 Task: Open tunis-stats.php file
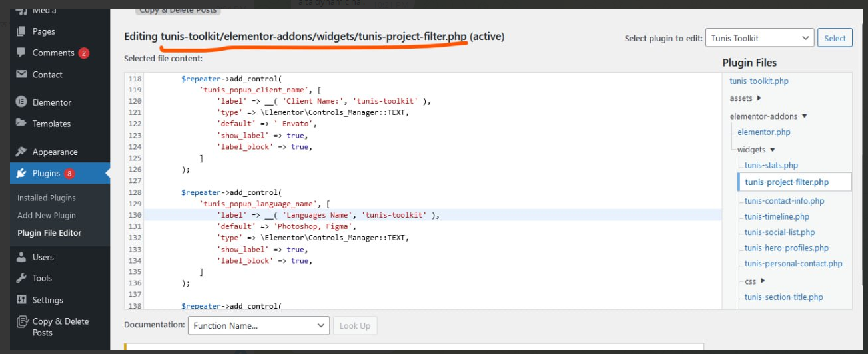[771, 165]
